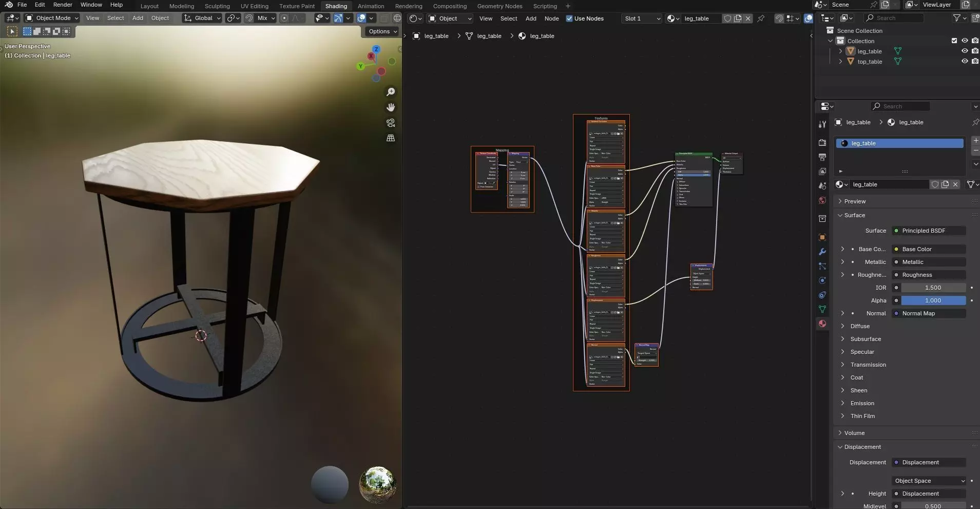Click the Midlevel value field 0.500

point(933,506)
